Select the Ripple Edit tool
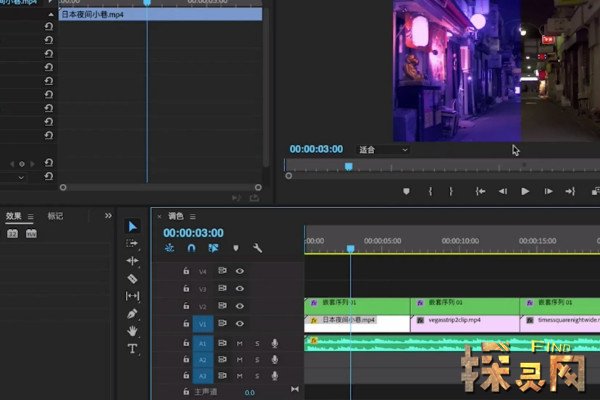The width and height of the screenshot is (600, 400). tap(132, 260)
